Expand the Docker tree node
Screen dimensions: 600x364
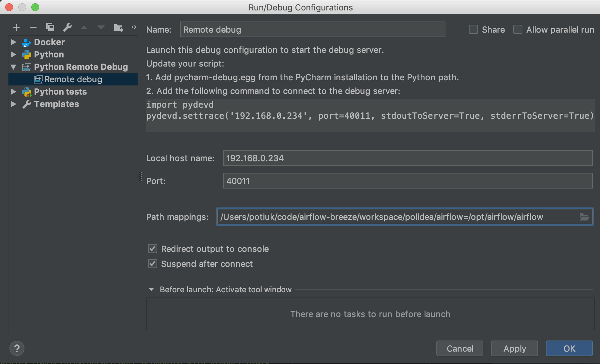14,42
